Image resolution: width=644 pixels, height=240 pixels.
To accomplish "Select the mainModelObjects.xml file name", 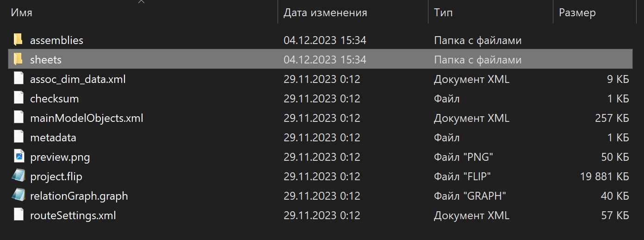I will 87,118.
